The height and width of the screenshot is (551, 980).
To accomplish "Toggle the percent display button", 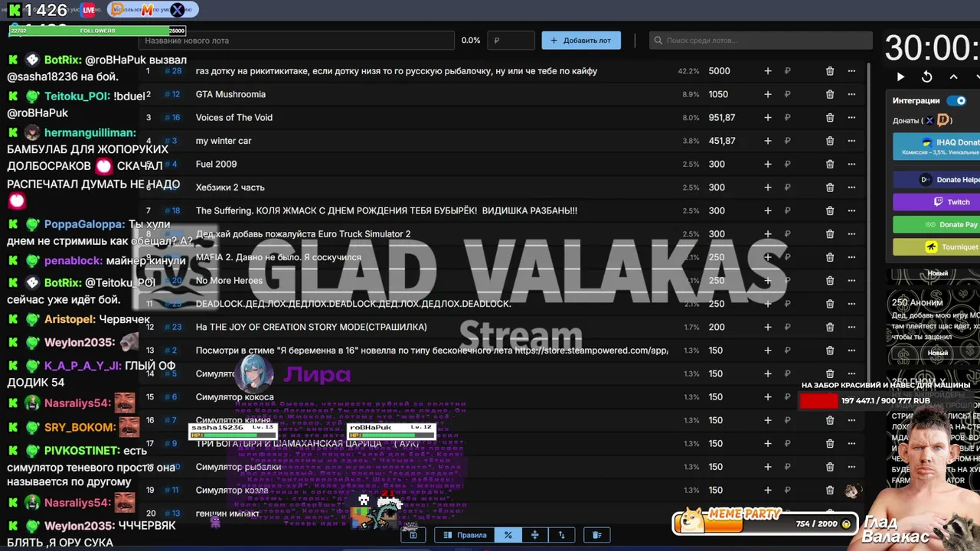I will point(508,535).
